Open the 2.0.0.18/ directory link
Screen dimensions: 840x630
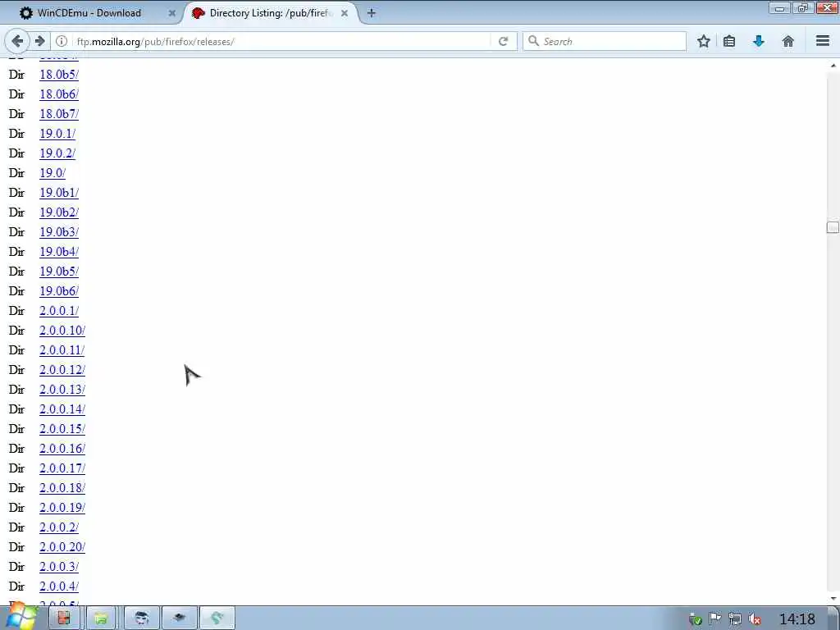point(62,488)
